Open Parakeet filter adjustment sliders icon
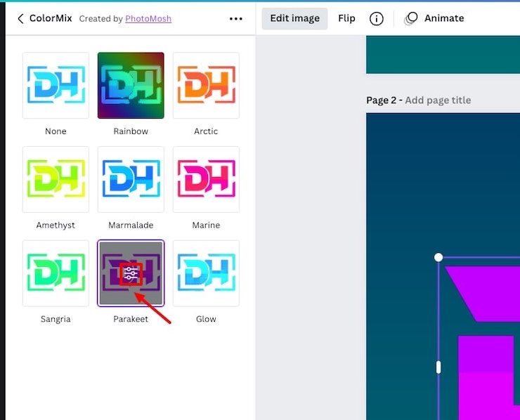 pyautogui.click(x=131, y=274)
